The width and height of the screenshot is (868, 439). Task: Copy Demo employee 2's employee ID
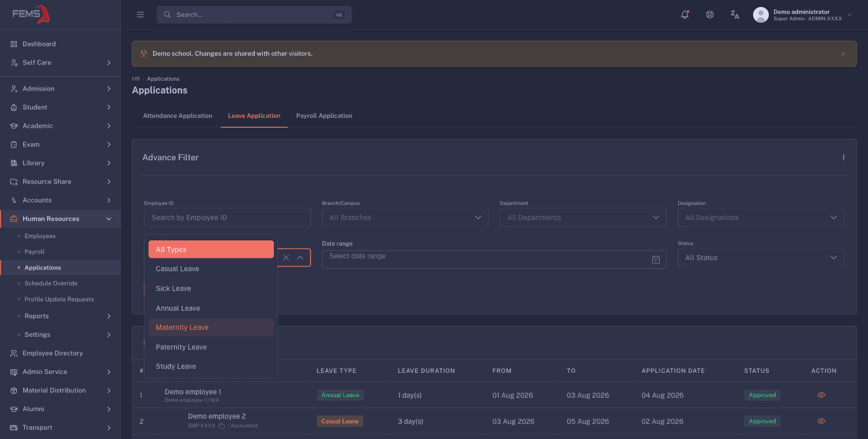click(x=222, y=426)
